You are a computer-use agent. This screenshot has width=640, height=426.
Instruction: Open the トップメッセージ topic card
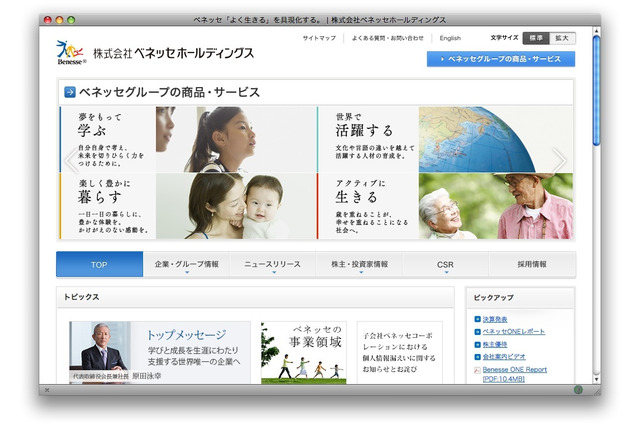pos(160,353)
